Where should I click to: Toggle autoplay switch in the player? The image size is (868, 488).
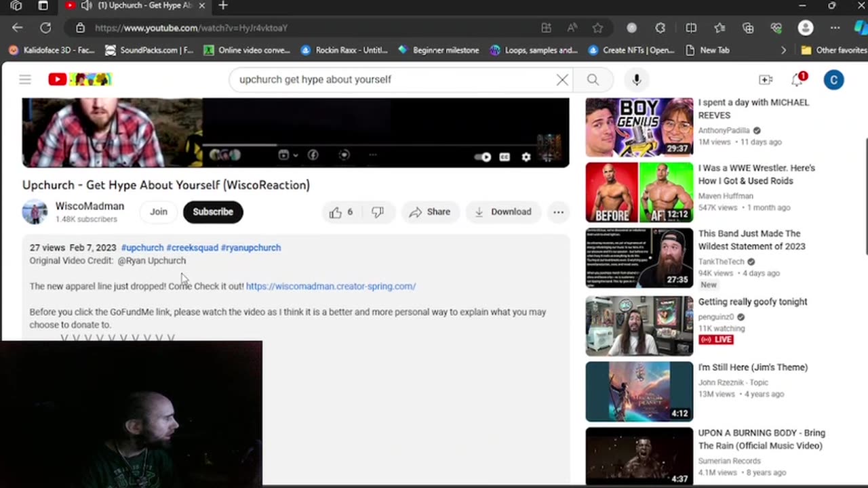coord(483,157)
